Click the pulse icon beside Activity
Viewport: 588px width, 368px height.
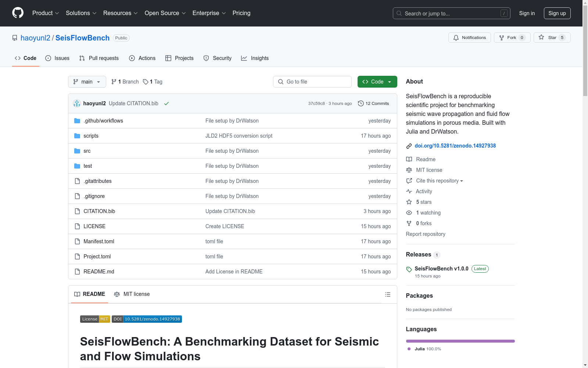pyautogui.click(x=409, y=191)
